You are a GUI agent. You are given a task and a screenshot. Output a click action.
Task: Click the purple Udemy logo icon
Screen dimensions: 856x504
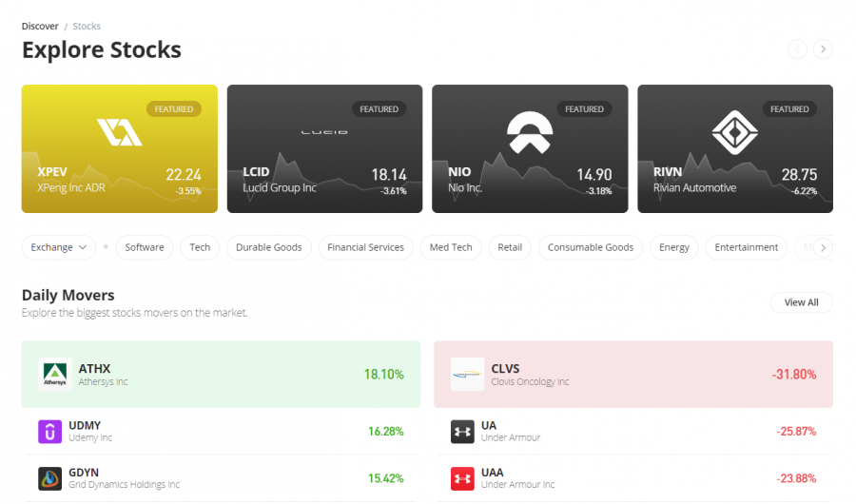click(x=49, y=432)
